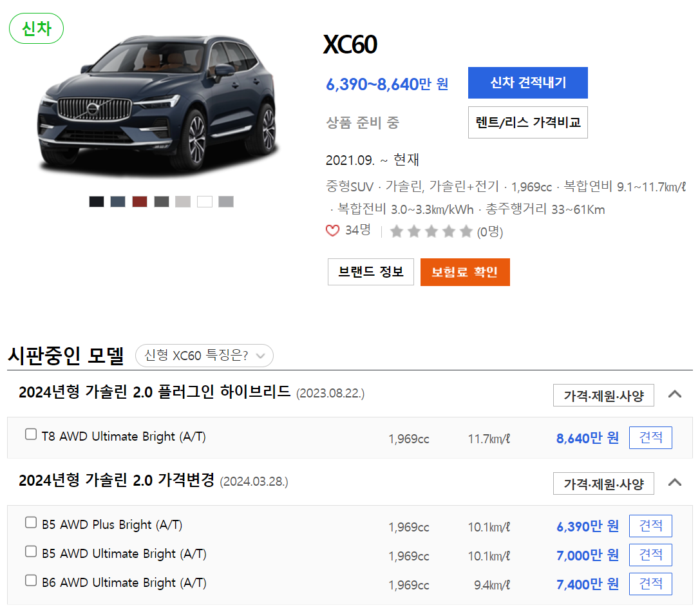Click 렌트/리스 가격비교 button
This screenshot has width=700, height=612.
tap(527, 122)
